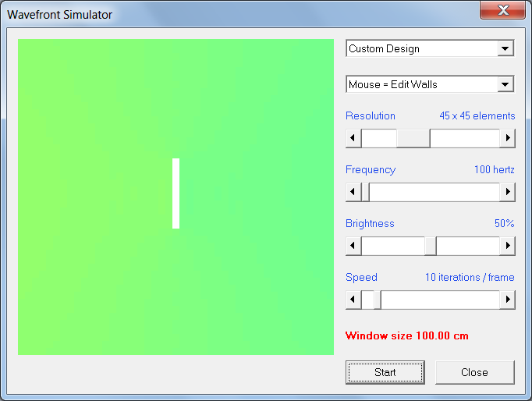This screenshot has height=401, width=532.
Task: Click the Brightness slider right arrow
Action: coord(508,246)
